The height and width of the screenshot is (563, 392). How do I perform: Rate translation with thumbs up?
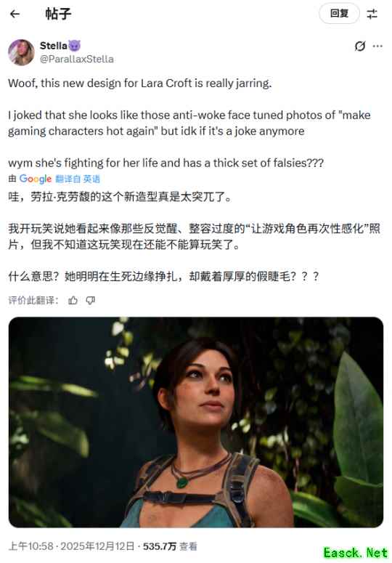[x=73, y=300]
